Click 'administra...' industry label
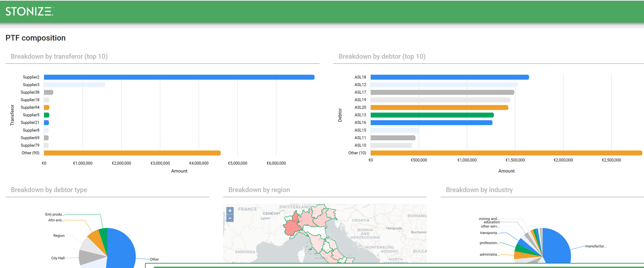 tap(490, 255)
